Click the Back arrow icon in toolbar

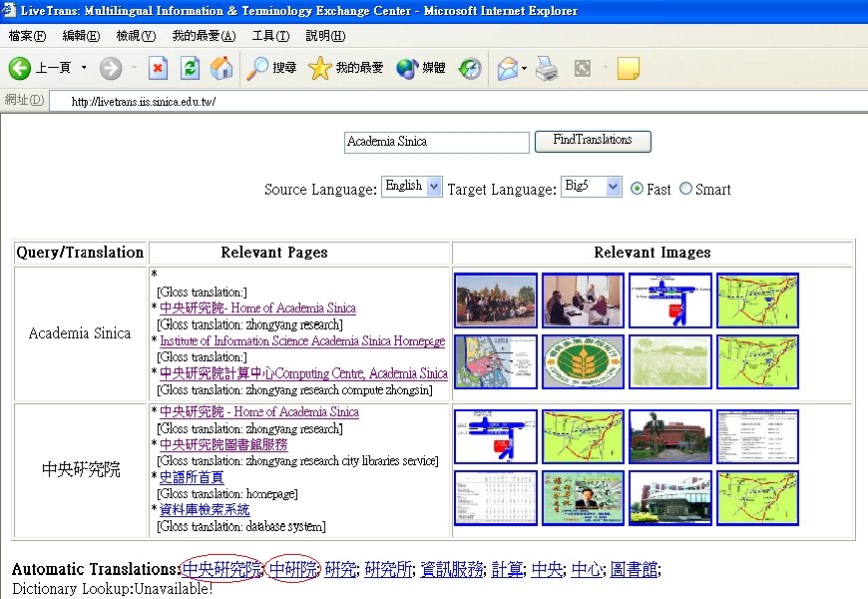tap(19, 68)
